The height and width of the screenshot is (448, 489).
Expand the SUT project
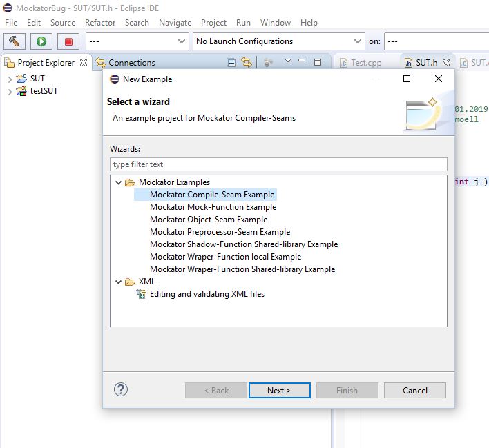pos(10,79)
